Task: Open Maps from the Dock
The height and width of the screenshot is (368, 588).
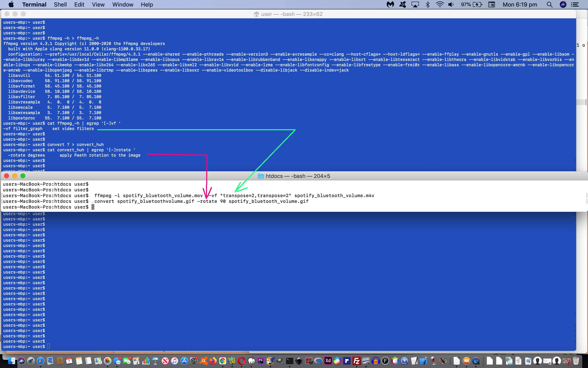Action: pyautogui.click(x=98, y=361)
